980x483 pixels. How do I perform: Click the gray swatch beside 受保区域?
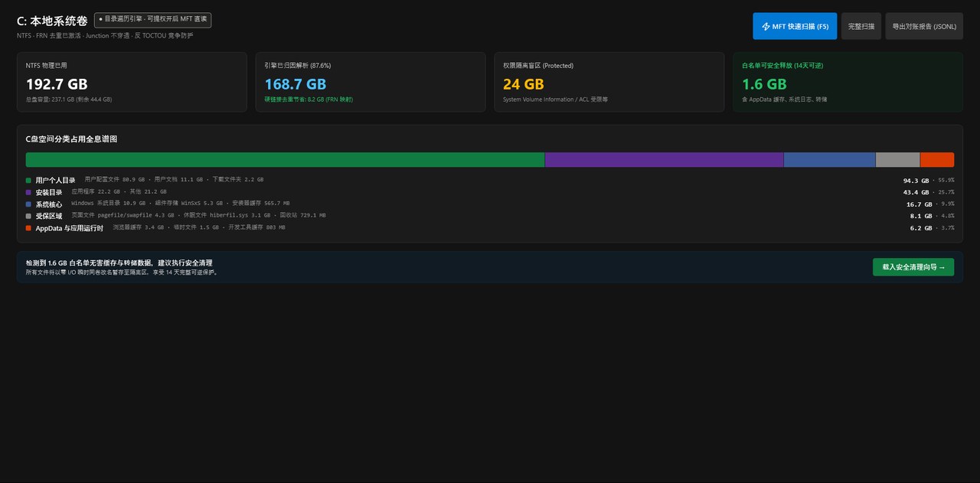click(28, 216)
